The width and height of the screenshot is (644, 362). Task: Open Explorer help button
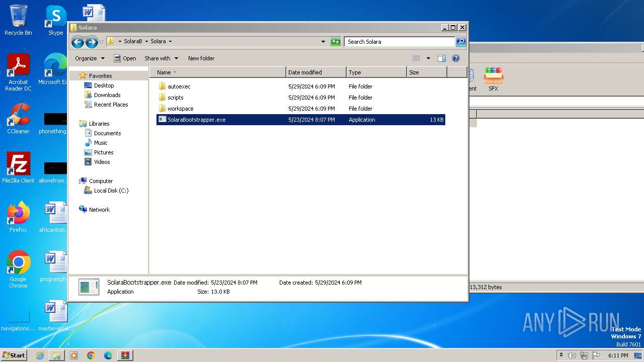[x=456, y=58]
